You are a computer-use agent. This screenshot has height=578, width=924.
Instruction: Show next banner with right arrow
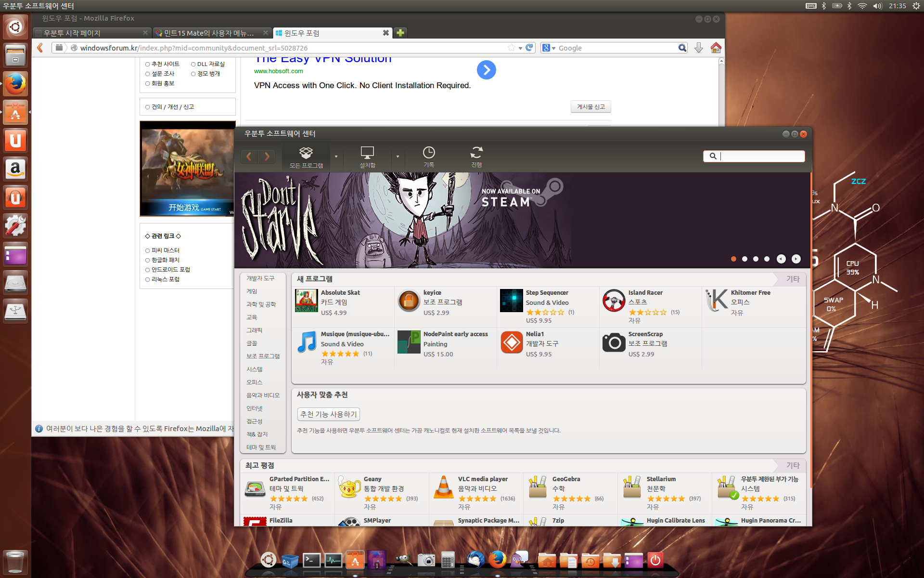pos(796,259)
